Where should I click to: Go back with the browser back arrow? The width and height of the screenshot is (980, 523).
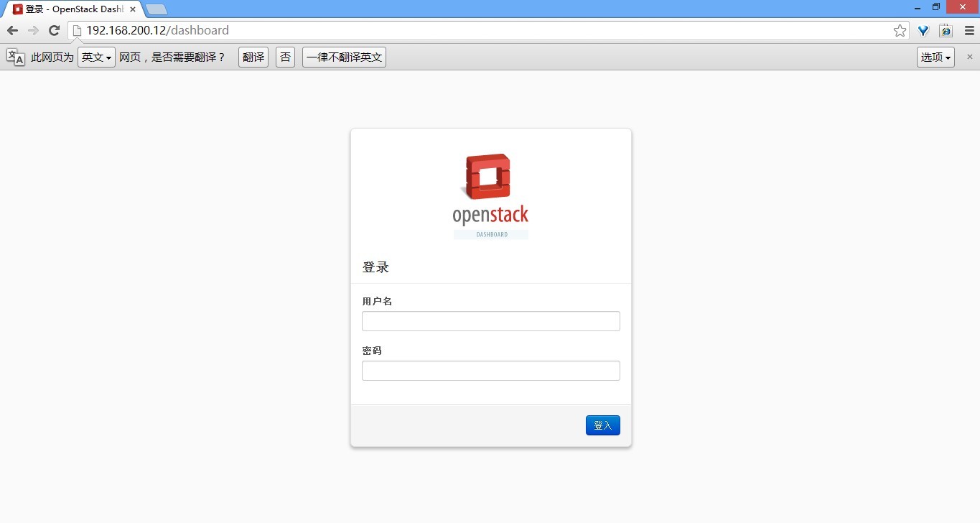click(12, 30)
